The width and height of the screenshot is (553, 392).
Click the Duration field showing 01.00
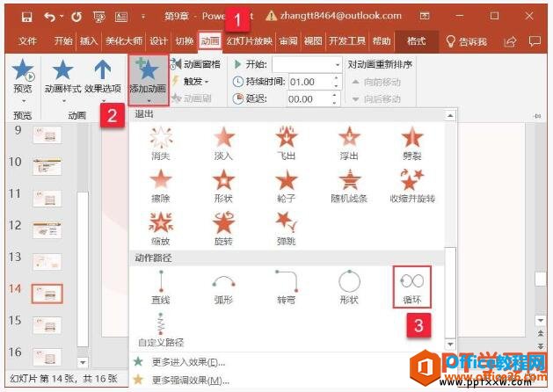[310, 82]
